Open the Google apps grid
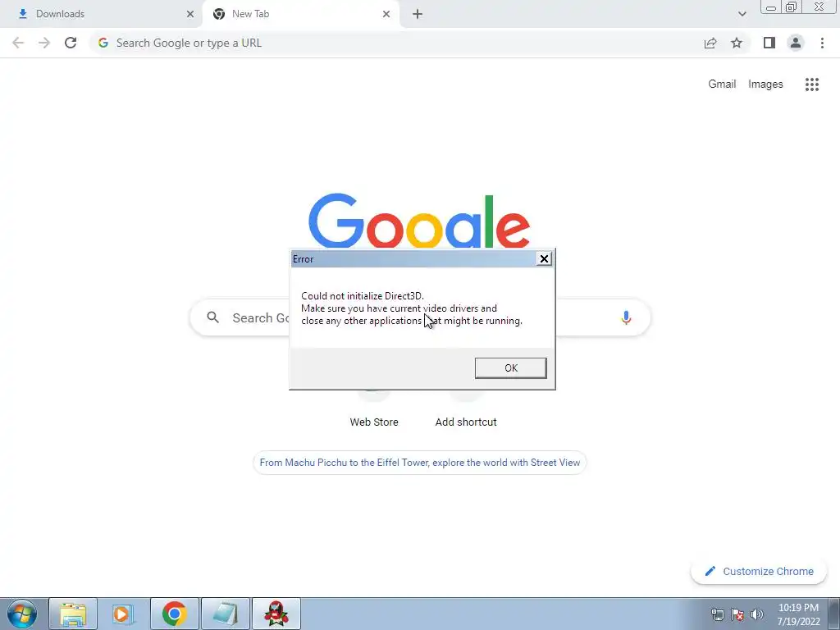Viewport: 840px width, 630px height. pyautogui.click(x=811, y=84)
